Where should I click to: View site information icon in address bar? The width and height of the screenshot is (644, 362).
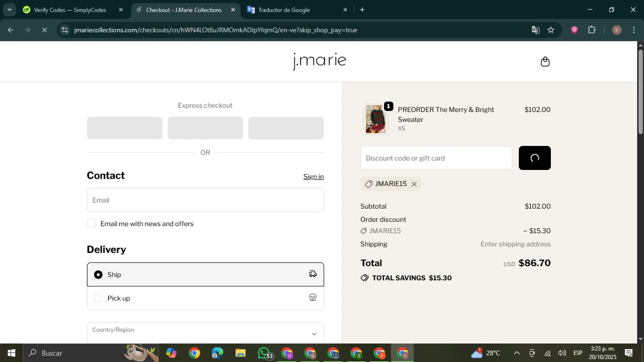click(65, 30)
